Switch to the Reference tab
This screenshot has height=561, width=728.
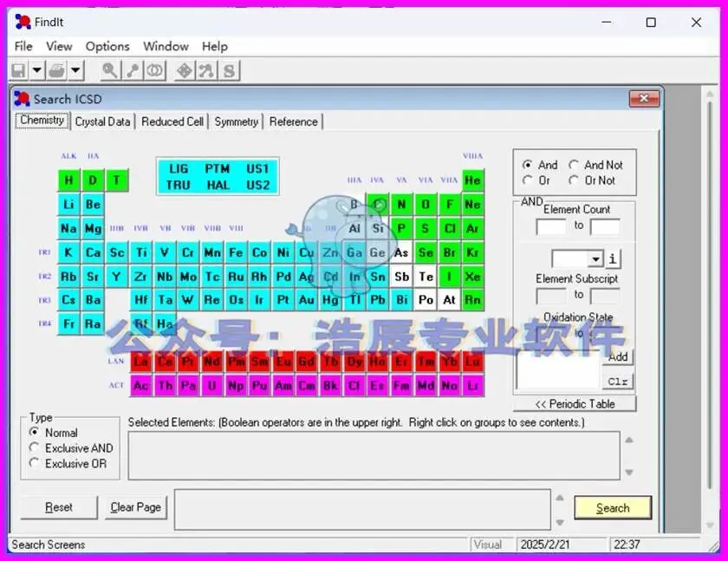[294, 121]
